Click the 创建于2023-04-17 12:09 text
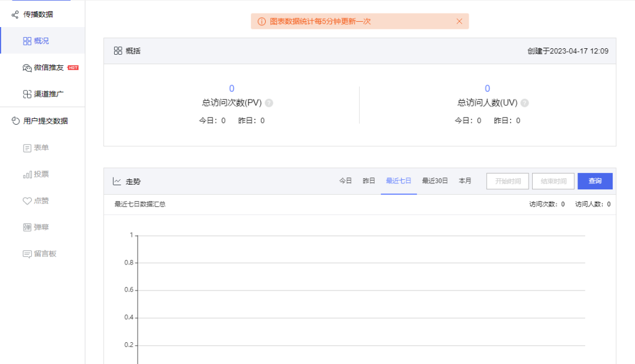Image resolution: width=635 pixels, height=364 pixels. coord(568,51)
